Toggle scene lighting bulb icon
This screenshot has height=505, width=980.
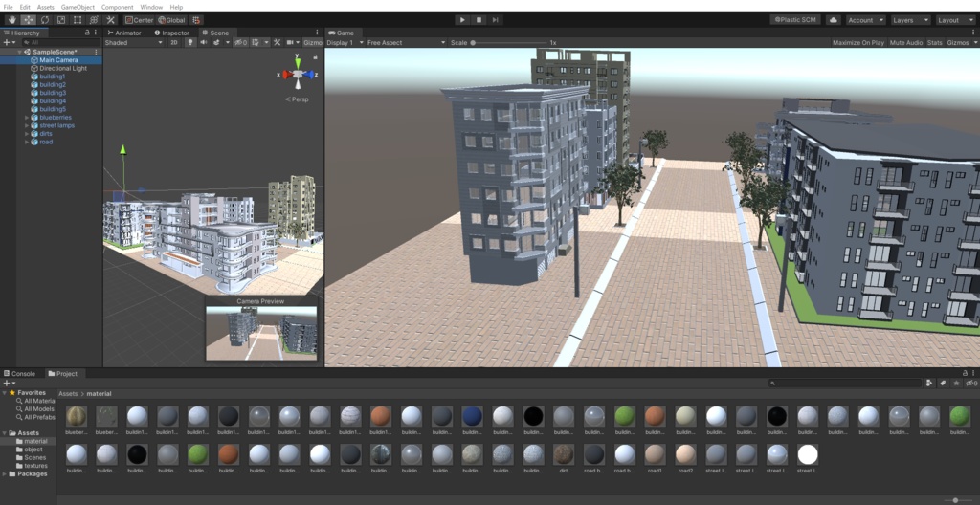pos(190,42)
